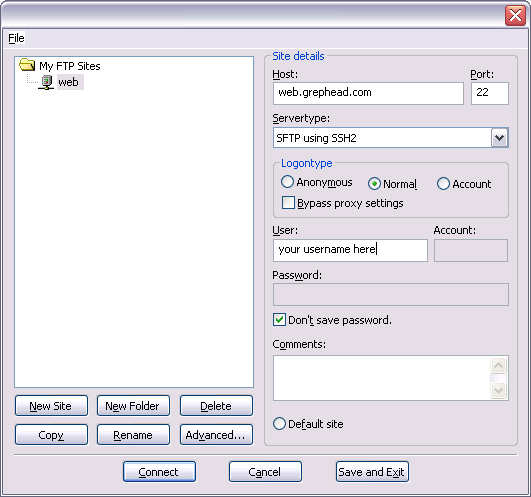Image resolution: width=531 pixels, height=497 pixels.
Task: Click the Comments scroll up arrow
Action: click(498, 365)
